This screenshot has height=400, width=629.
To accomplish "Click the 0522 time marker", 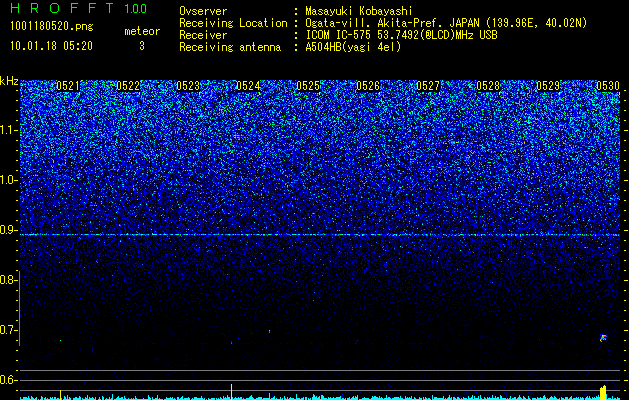I will 128,86.
